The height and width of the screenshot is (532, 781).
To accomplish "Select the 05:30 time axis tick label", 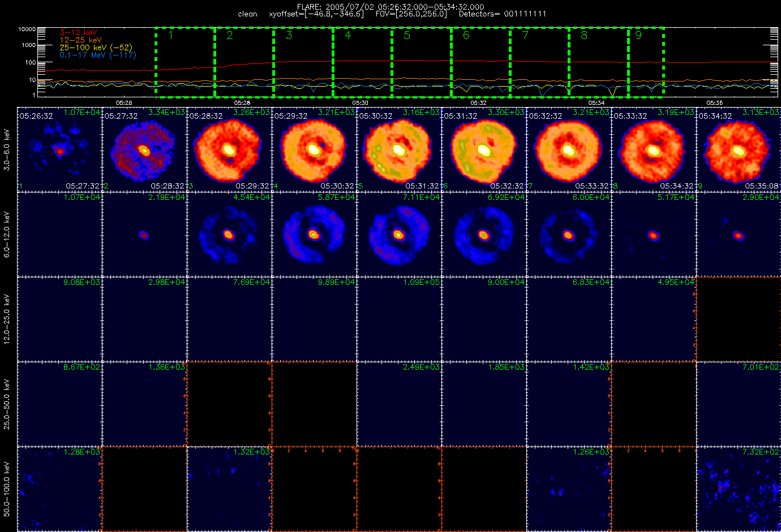I will 360,102.
